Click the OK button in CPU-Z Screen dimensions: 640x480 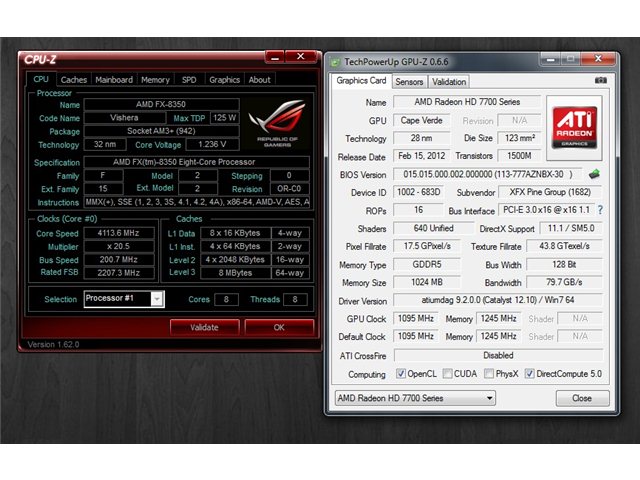[x=279, y=327]
